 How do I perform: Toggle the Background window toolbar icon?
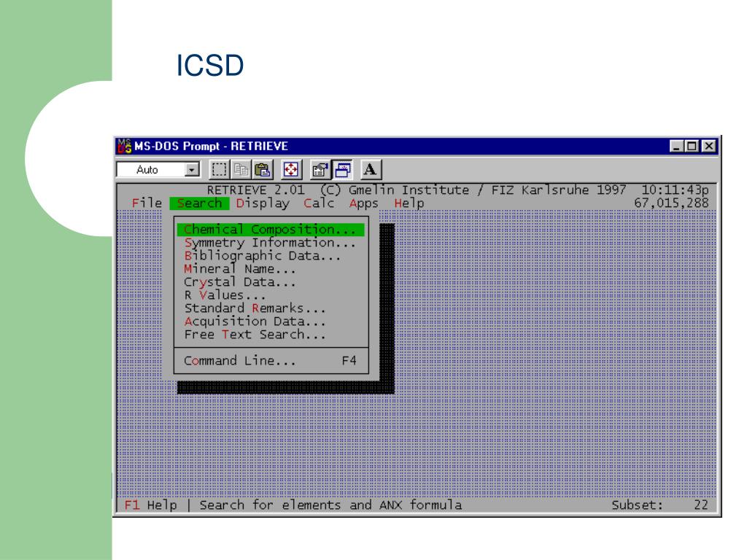(343, 169)
